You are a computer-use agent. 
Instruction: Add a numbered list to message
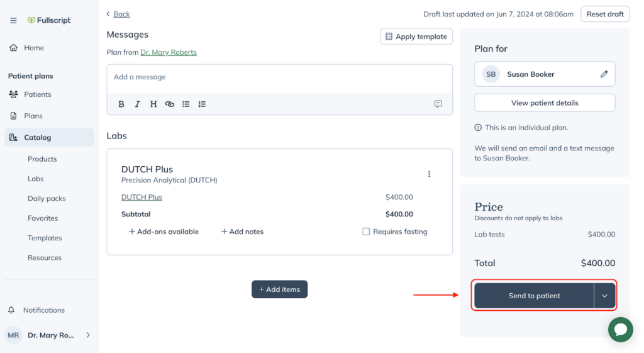coord(202,104)
